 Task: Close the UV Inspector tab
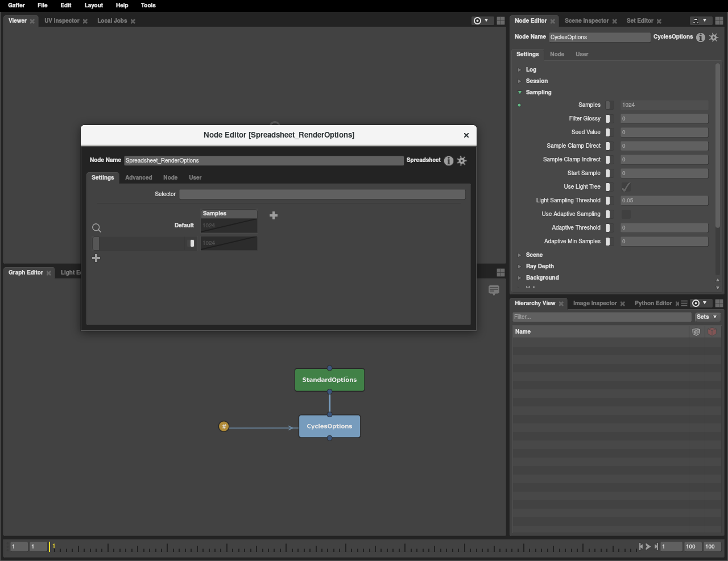(x=85, y=21)
